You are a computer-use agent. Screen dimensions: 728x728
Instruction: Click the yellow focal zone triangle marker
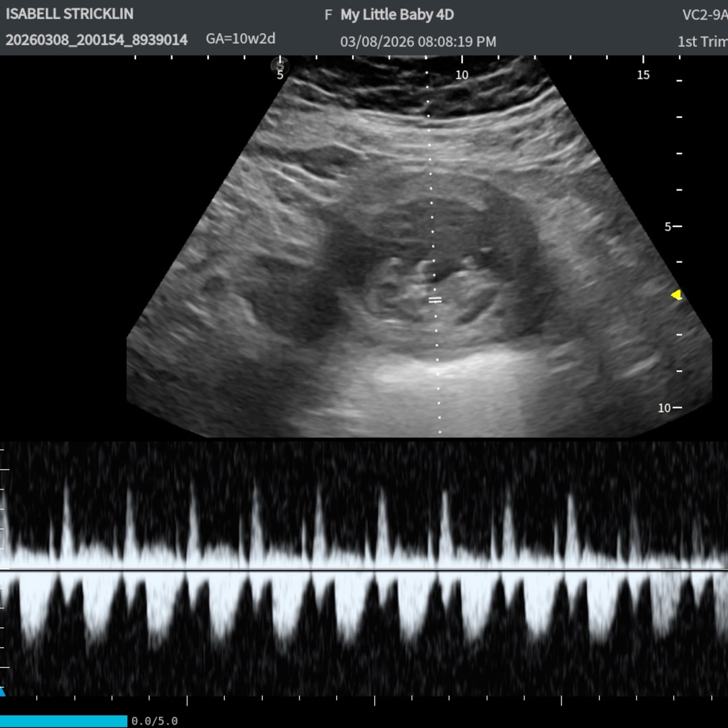(x=677, y=295)
